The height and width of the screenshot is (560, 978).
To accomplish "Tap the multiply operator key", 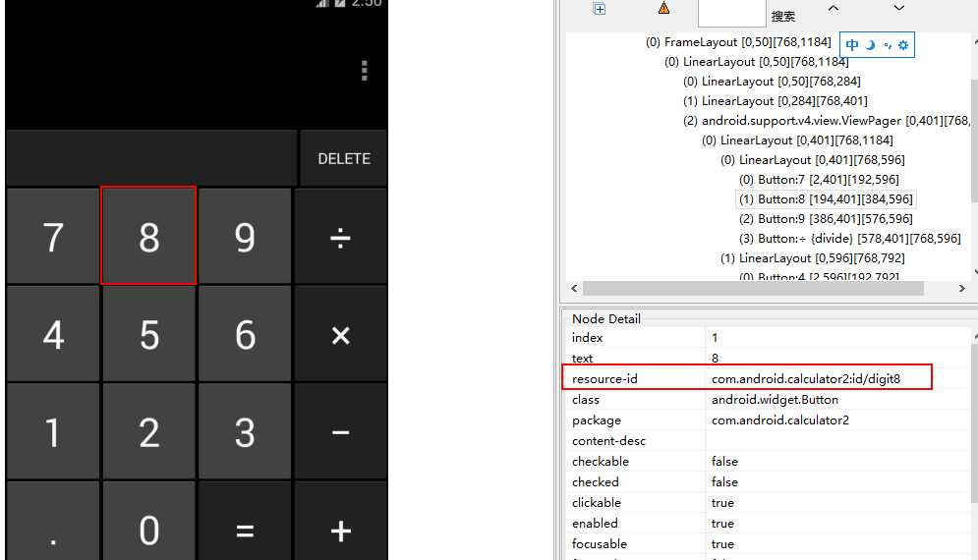I will pyautogui.click(x=340, y=335).
